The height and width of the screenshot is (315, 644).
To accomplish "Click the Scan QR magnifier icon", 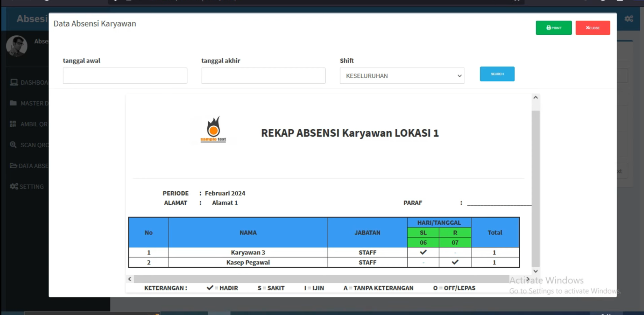I will pos(13,145).
